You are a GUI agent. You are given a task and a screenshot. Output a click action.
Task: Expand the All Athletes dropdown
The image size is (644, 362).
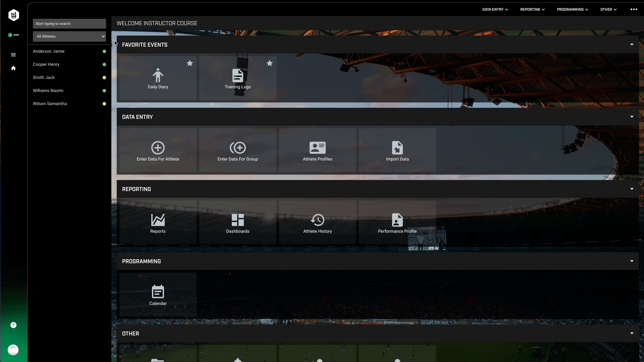pos(69,36)
